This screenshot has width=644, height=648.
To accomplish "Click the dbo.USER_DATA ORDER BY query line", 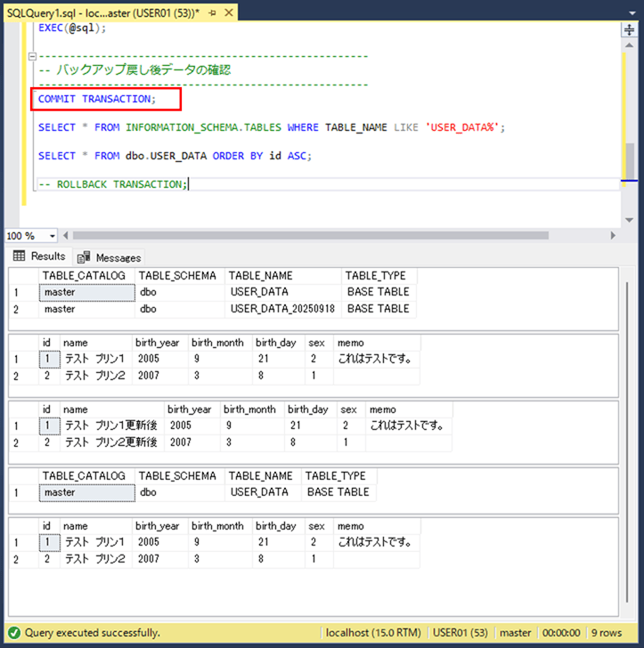I will 175,156.
